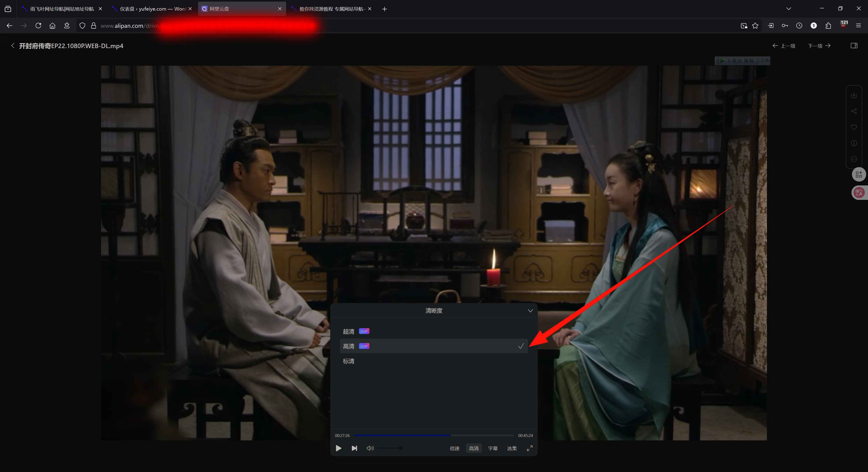Select 超清 video quality
Screen dimensions: 868x472
point(434,331)
